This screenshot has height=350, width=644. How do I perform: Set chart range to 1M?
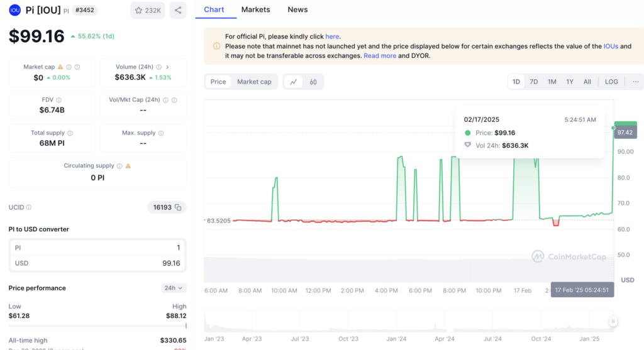pyautogui.click(x=552, y=82)
